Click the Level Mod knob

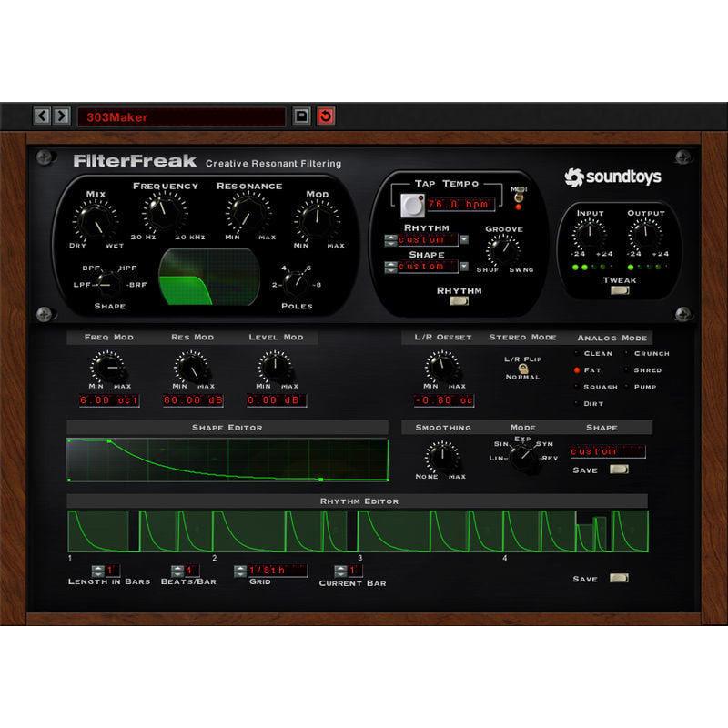[x=276, y=368]
